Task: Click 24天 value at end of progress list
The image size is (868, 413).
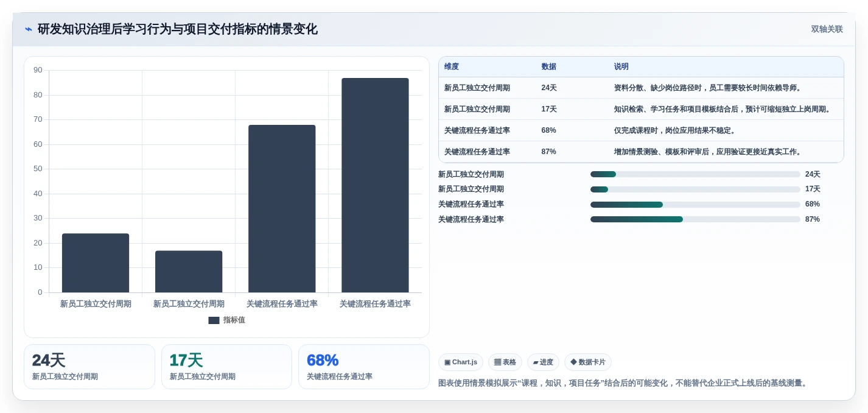Action: point(813,174)
